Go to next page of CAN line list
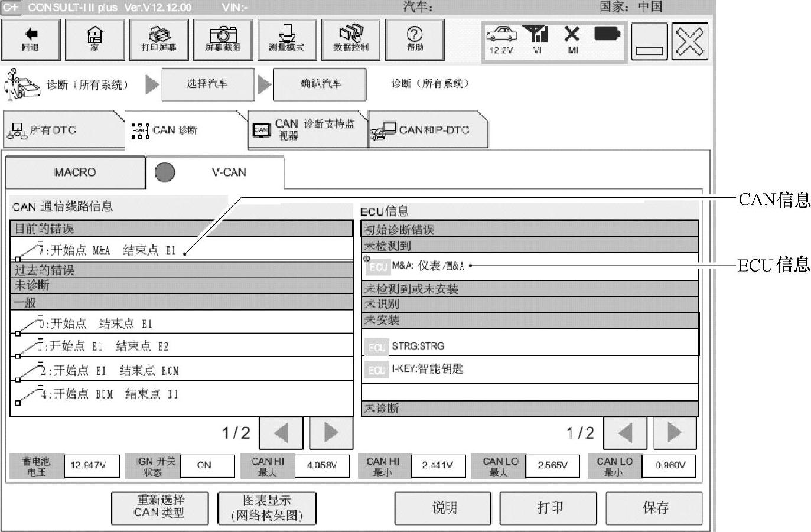811x532 pixels. point(331,432)
